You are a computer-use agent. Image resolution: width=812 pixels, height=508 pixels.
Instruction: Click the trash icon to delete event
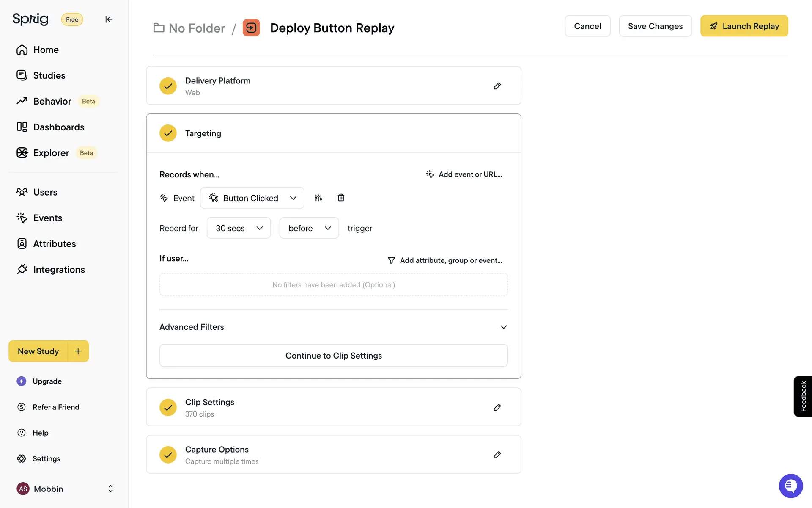[341, 198]
